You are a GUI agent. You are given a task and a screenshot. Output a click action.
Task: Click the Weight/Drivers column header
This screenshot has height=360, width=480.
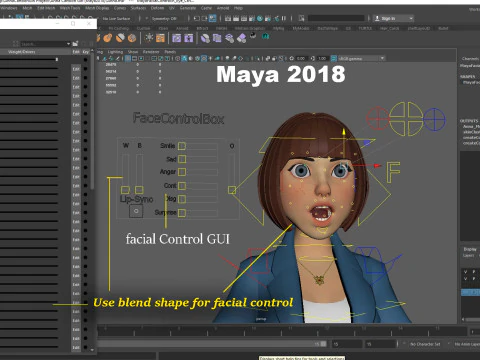coord(21,52)
